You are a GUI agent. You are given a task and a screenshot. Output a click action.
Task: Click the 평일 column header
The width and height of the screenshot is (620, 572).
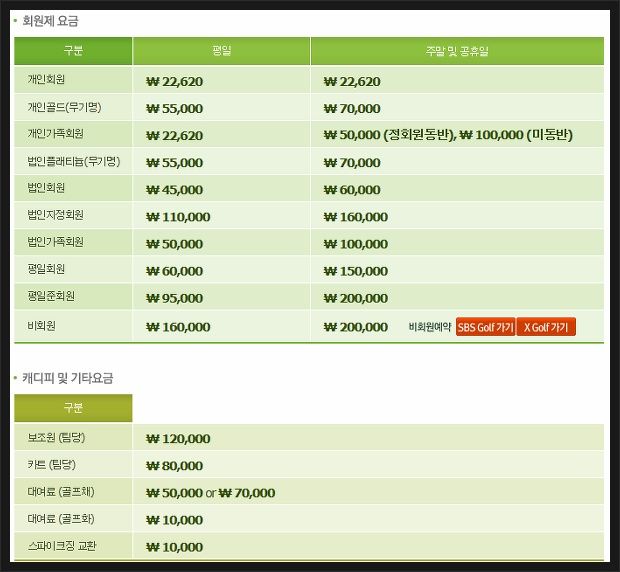[221, 51]
